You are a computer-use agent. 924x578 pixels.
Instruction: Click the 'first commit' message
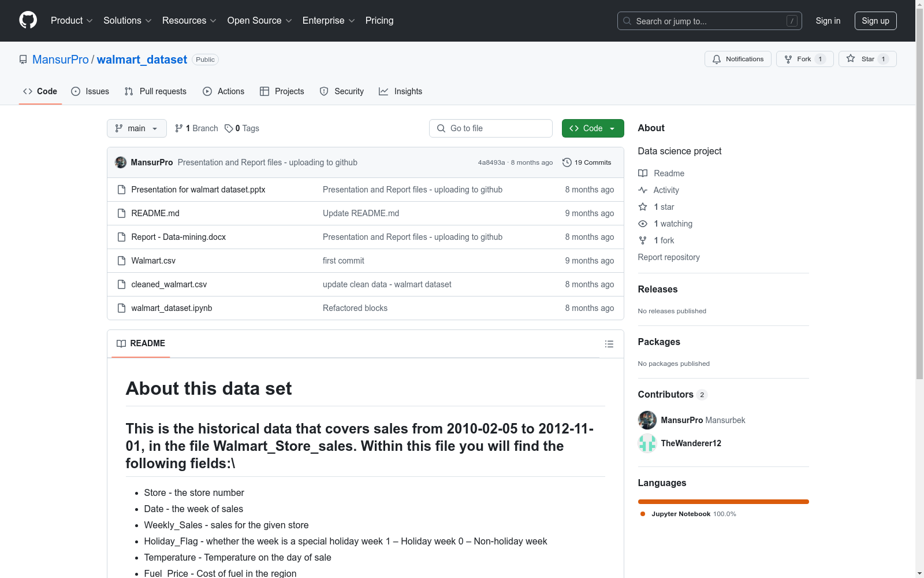click(x=344, y=261)
